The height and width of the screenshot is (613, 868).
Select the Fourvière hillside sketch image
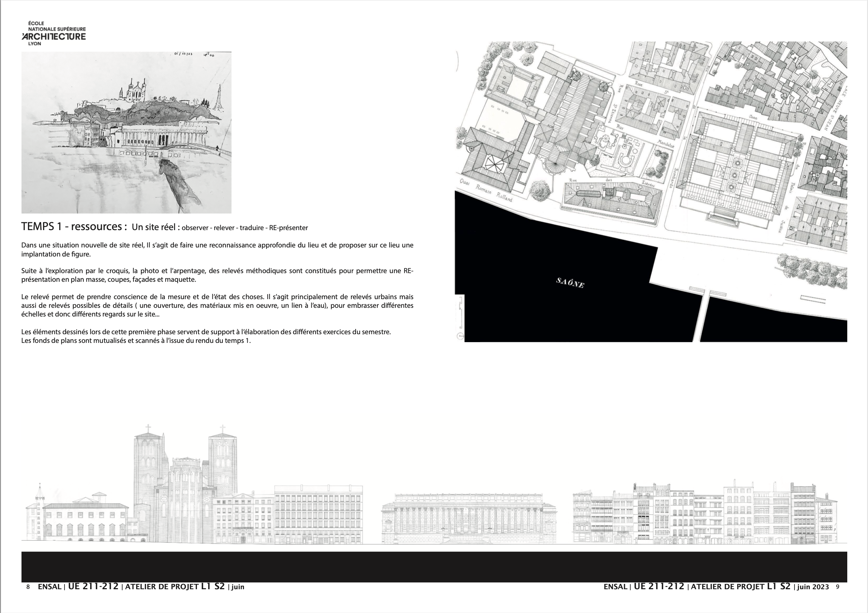pyautogui.click(x=126, y=133)
